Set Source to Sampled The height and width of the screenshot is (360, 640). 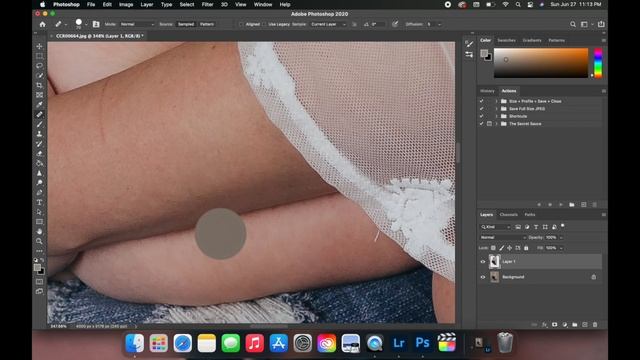186,24
